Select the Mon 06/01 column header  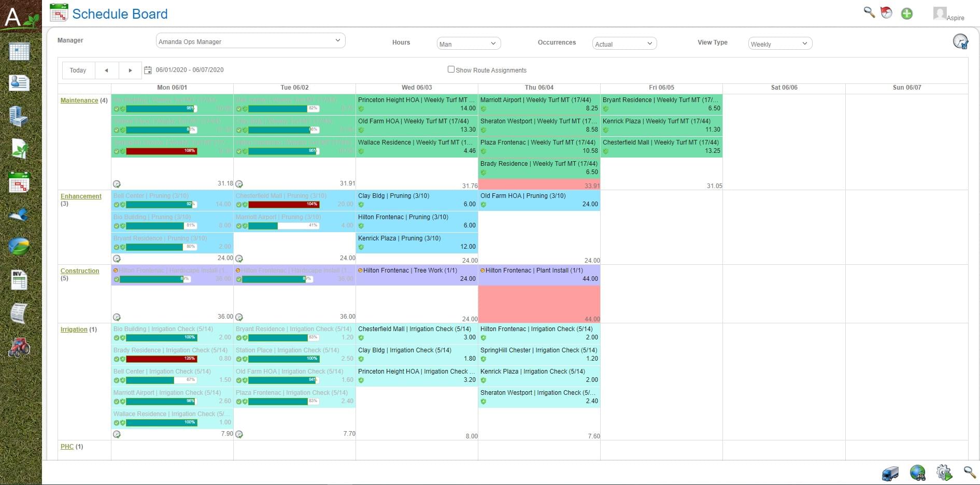[172, 88]
